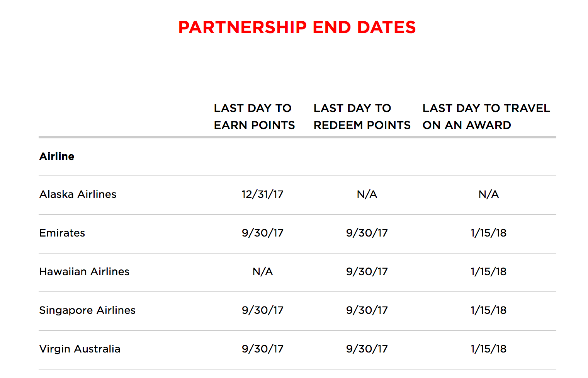588x378 pixels.
Task: Select the Alaska Airlines row name
Action: (78, 194)
